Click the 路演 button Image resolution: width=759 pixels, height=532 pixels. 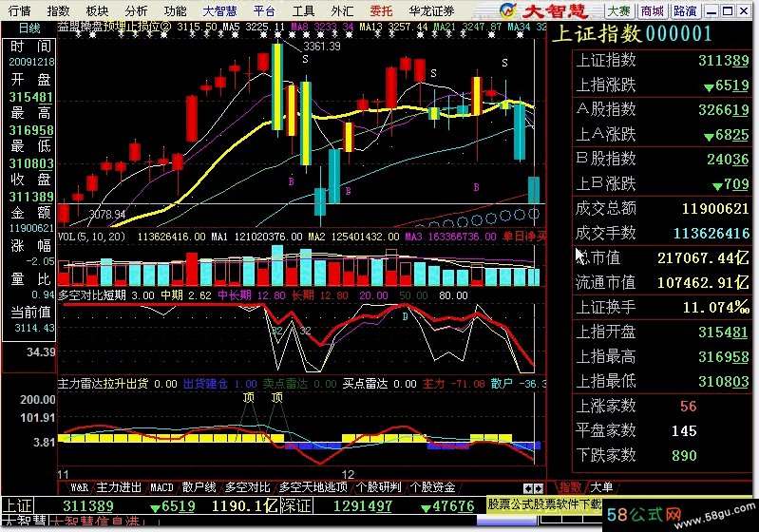click(x=685, y=10)
